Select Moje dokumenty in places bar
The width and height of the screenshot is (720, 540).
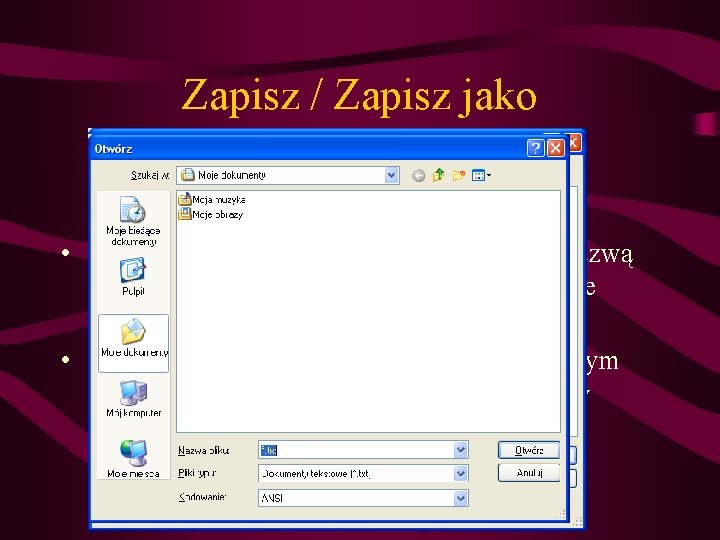click(134, 343)
